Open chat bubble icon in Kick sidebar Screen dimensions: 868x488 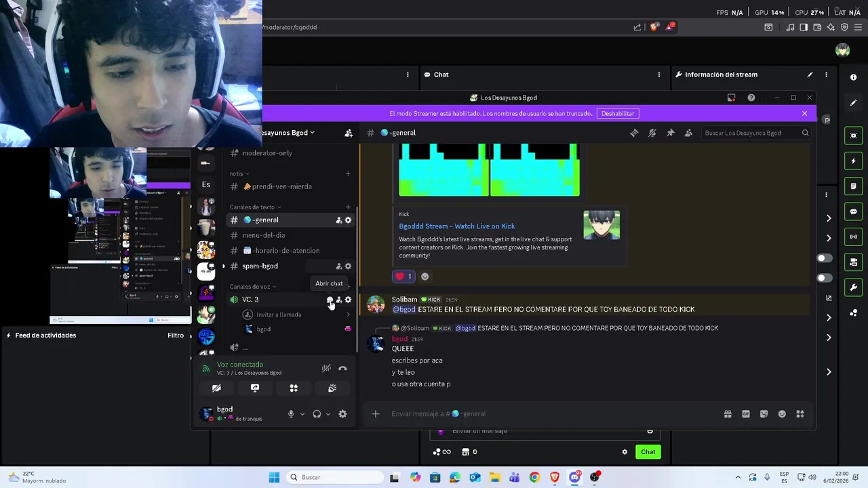click(854, 212)
